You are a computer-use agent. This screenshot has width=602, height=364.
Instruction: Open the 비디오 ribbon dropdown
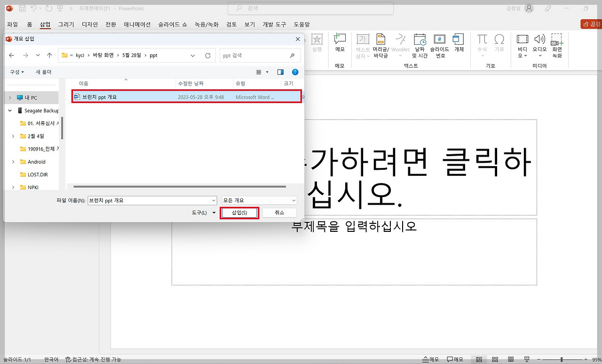pos(523,46)
